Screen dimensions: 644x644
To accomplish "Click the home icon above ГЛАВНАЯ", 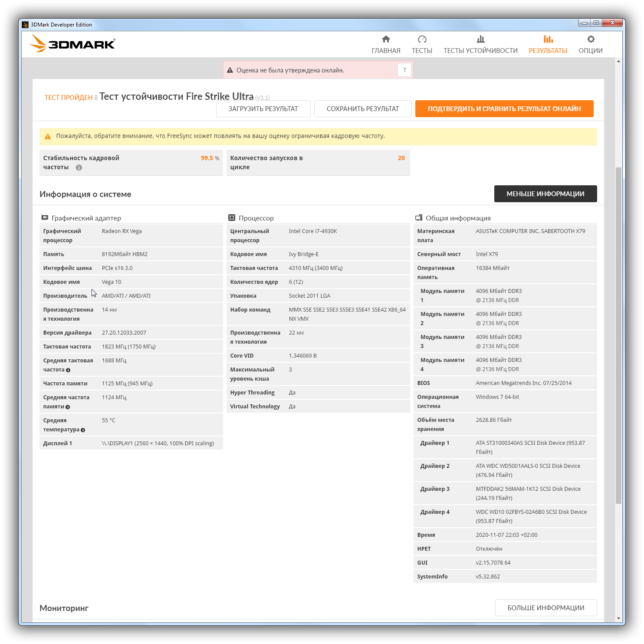I will pos(386,39).
